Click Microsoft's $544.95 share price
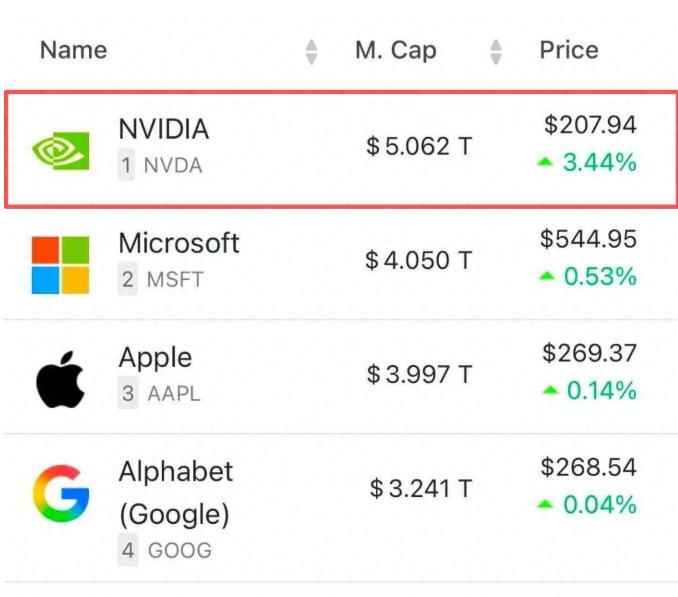 point(589,239)
